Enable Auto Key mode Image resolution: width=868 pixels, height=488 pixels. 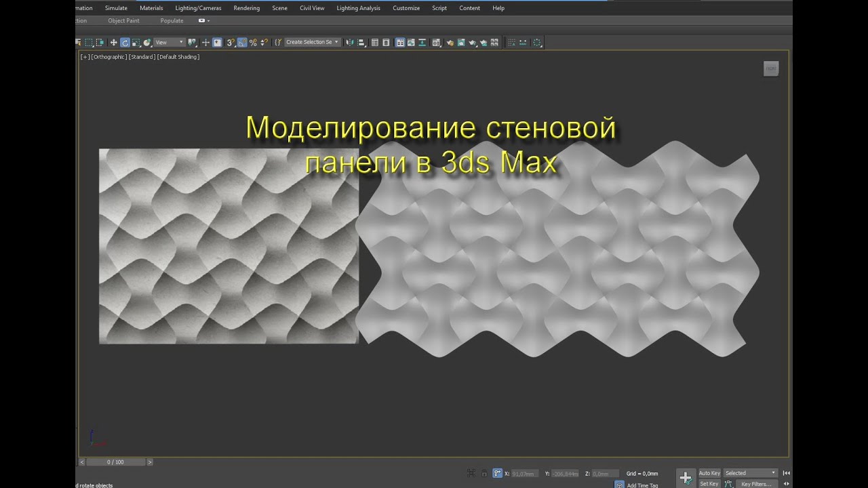click(x=709, y=473)
